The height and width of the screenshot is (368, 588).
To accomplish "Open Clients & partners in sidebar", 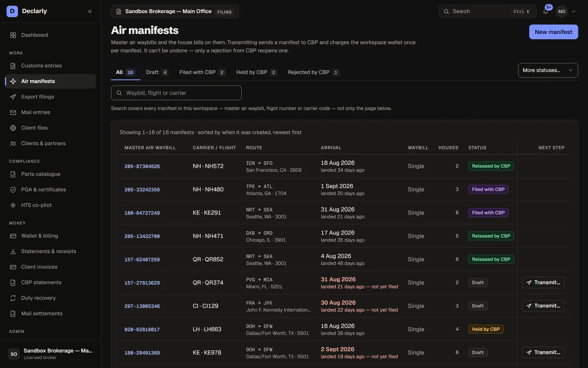I will (50, 144).
